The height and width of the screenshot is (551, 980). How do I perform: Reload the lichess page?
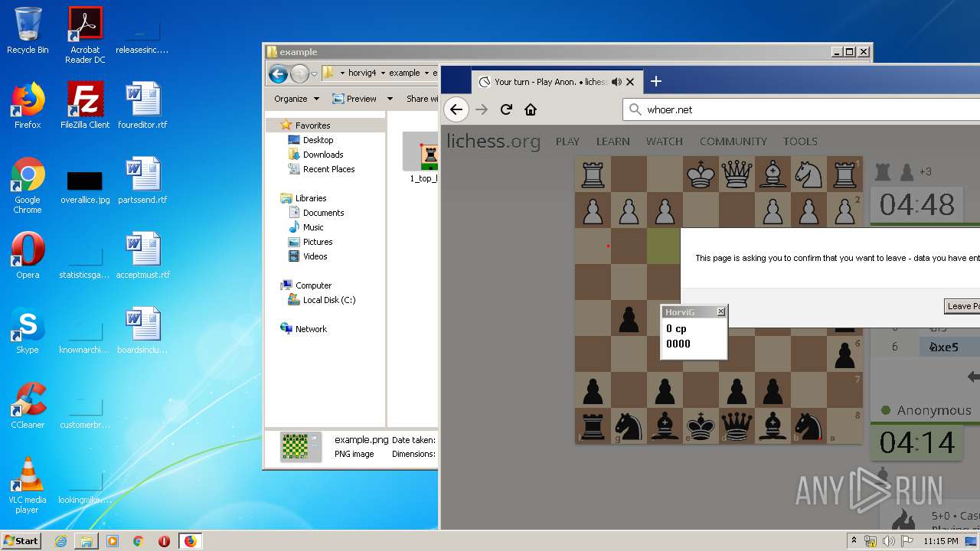coord(506,109)
